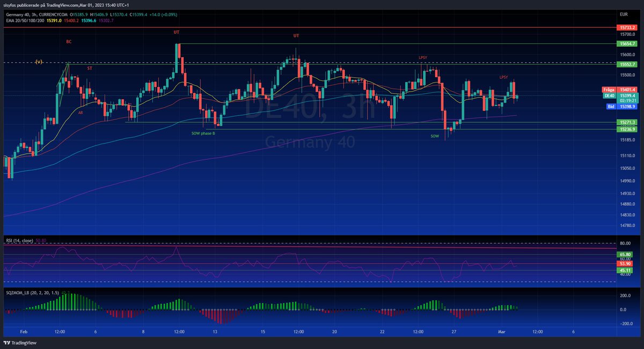Click the 200.0 value on SQZMOM scale
The image size is (644, 349).
(625, 295)
